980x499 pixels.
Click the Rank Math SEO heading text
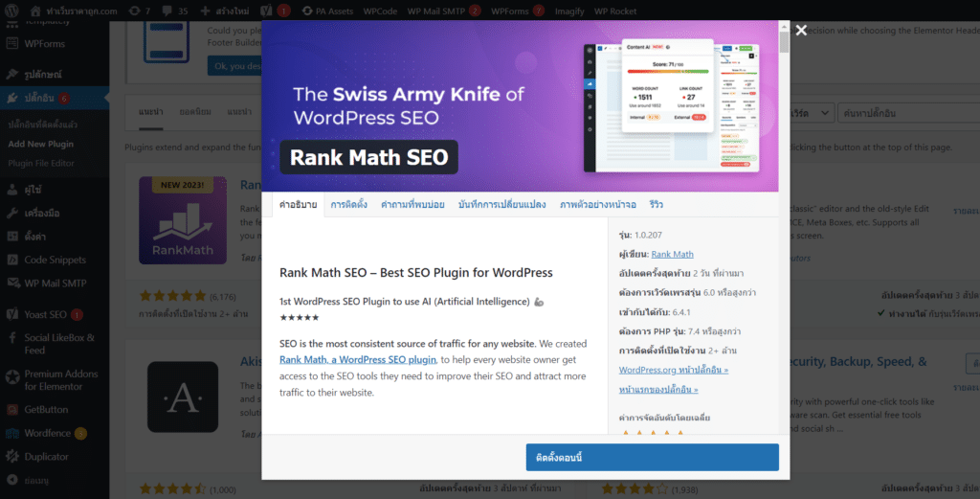click(x=368, y=158)
